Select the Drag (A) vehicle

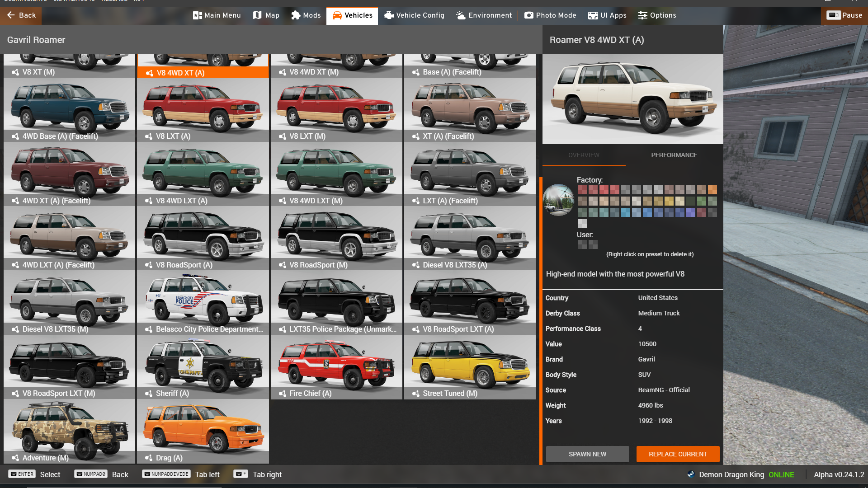(x=203, y=432)
